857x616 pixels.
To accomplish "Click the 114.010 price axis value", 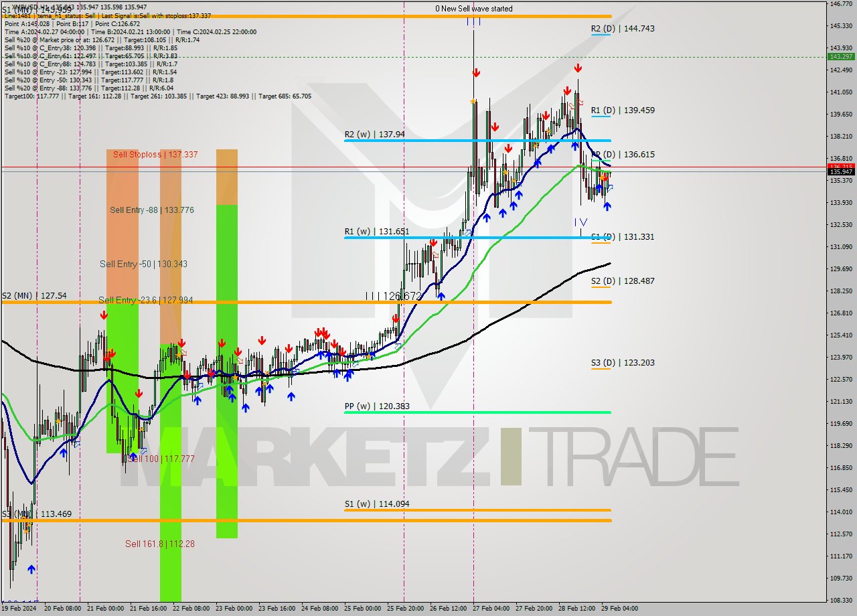I will pyautogui.click(x=841, y=512).
